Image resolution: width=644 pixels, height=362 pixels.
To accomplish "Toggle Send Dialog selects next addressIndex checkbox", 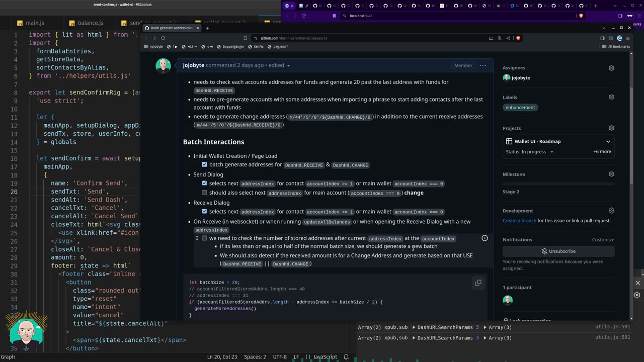I will coord(204,183).
